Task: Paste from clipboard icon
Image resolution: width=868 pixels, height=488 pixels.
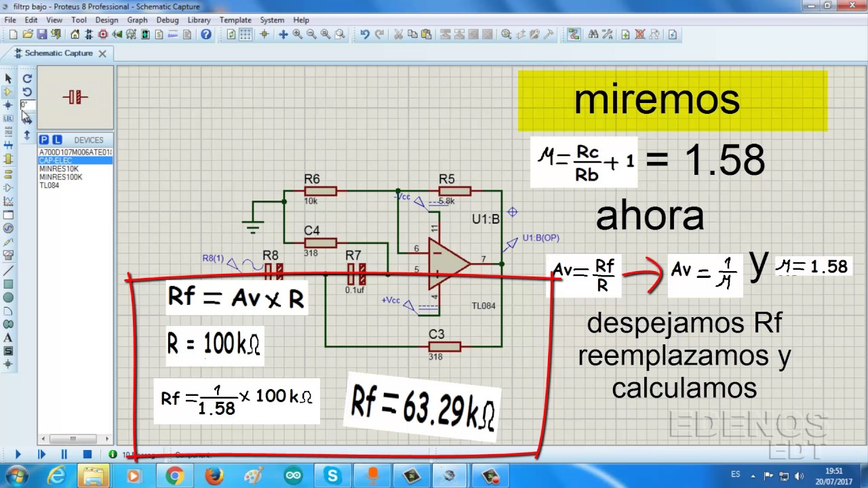Action: [x=426, y=34]
